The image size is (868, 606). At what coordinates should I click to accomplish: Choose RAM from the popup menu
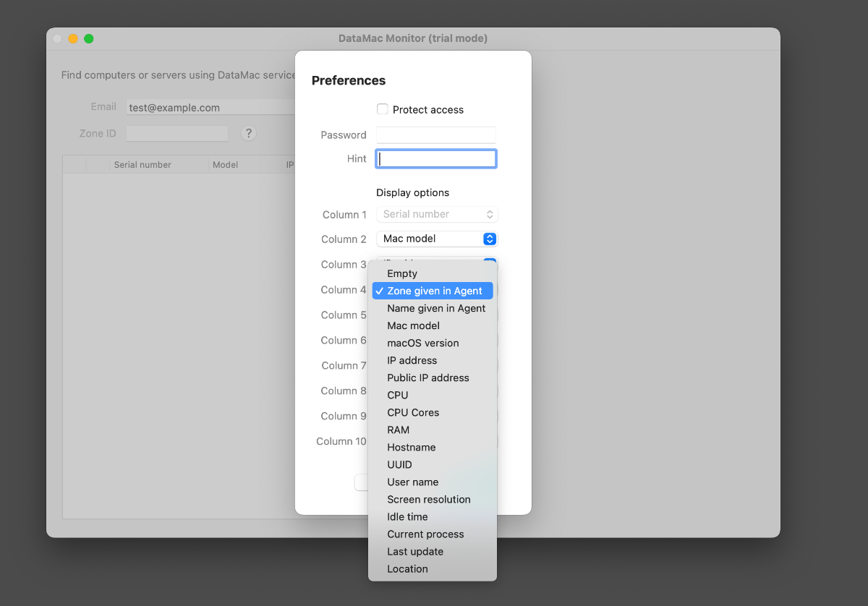tap(433, 430)
